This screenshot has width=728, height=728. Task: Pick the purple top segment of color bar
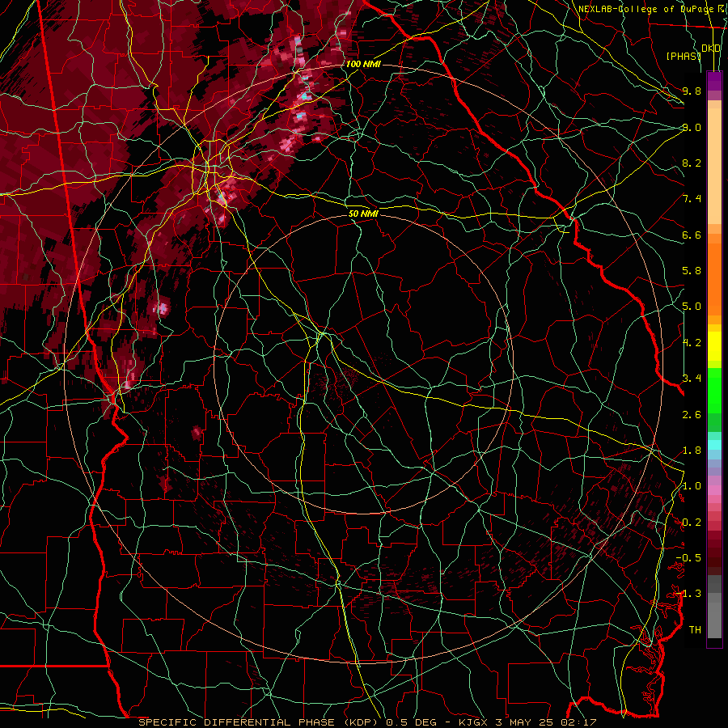[714, 80]
